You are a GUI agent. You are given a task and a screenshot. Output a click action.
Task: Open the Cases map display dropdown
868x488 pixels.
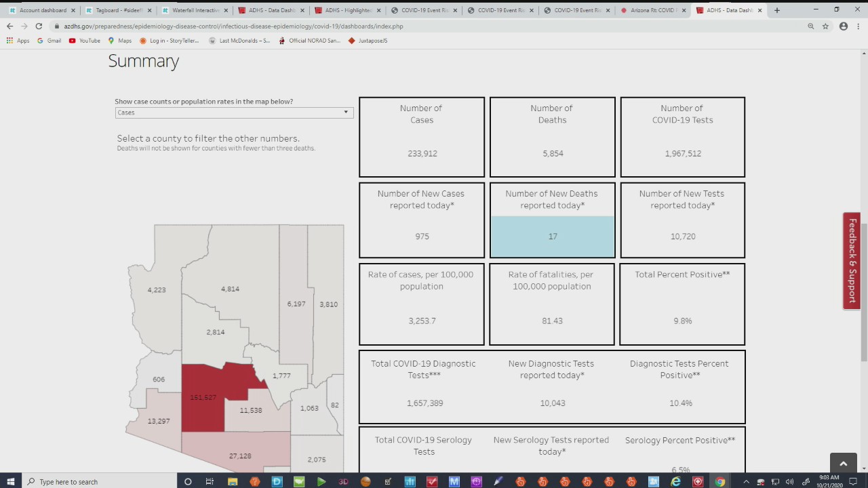[x=346, y=112]
